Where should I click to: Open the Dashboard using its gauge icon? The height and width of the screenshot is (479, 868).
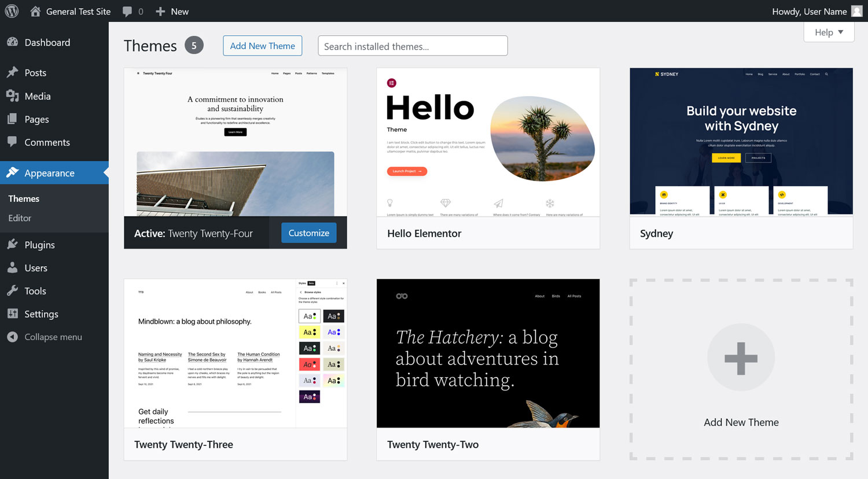click(13, 42)
